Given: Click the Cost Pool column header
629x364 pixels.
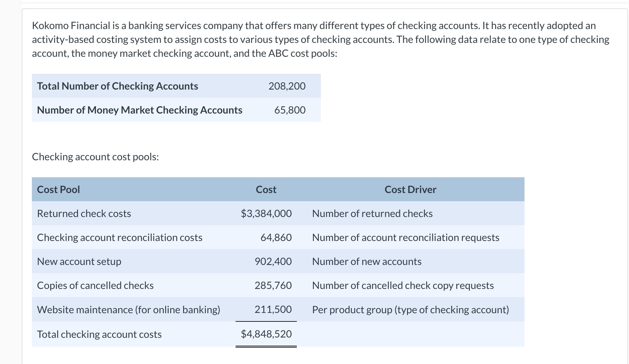Looking at the screenshot, I should click(x=58, y=190).
